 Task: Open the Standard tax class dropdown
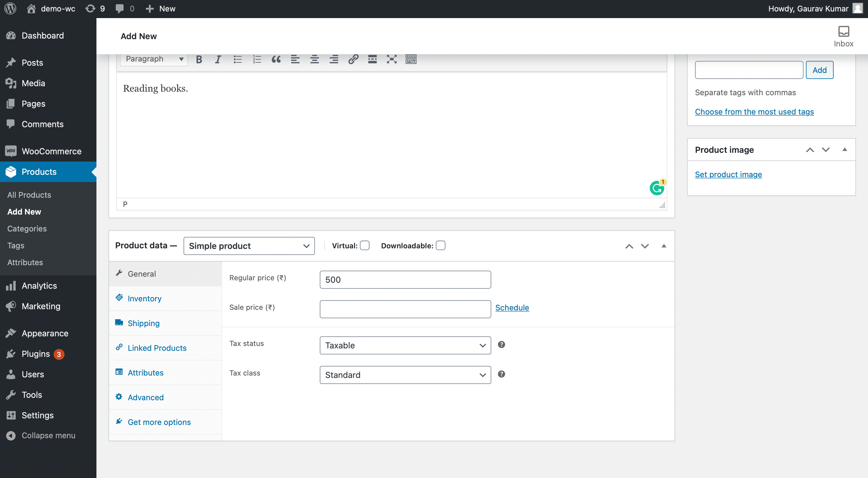[405, 375]
